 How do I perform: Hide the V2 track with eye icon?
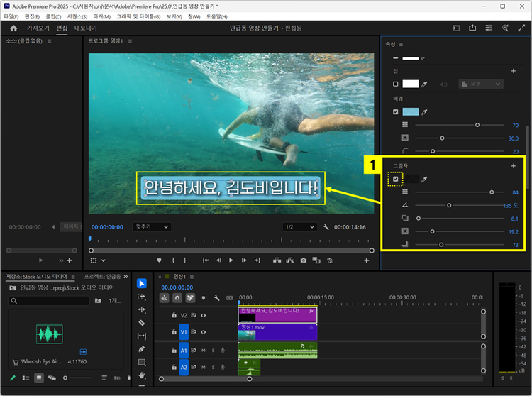204,315
